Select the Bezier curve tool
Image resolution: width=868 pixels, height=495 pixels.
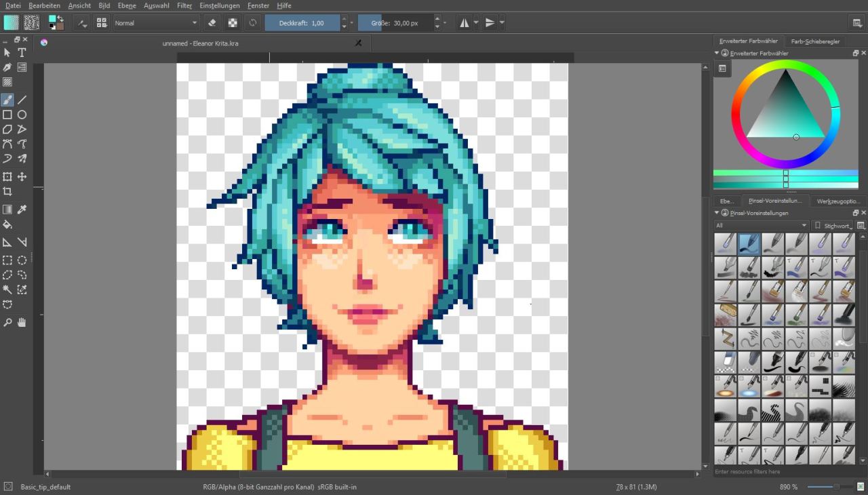(7, 144)
